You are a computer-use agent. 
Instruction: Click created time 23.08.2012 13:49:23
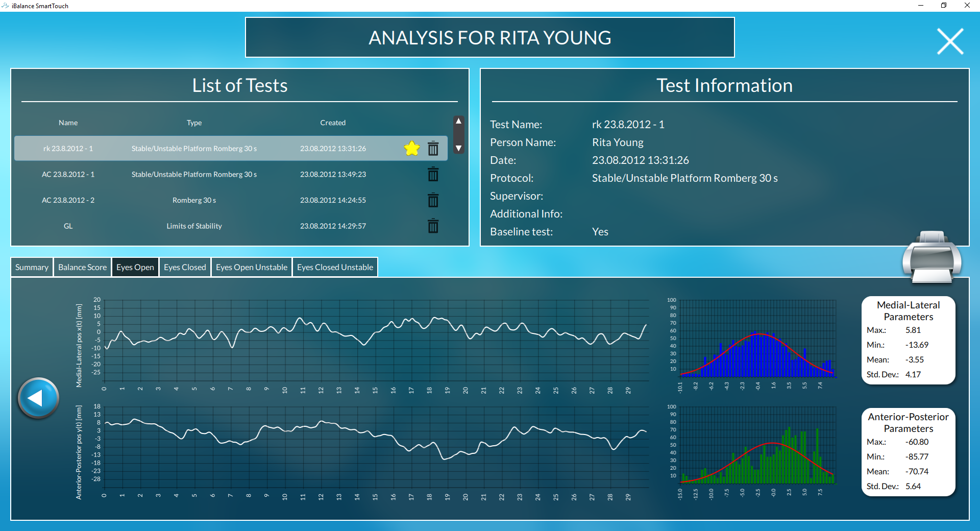pos(333,174)
